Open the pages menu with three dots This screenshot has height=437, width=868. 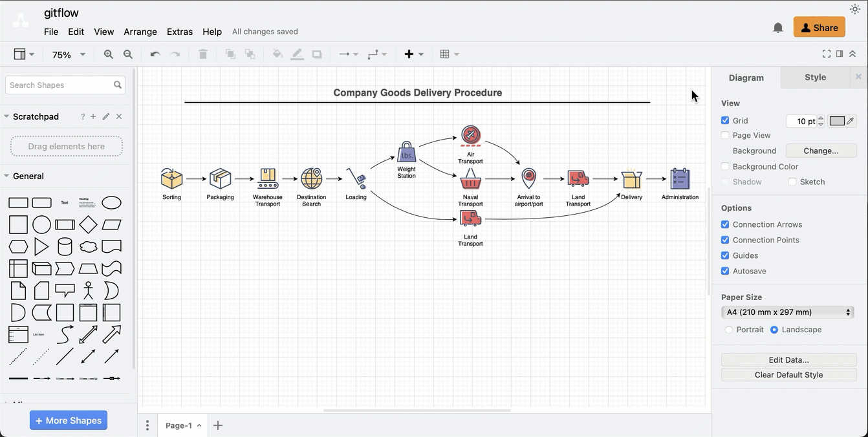[147, 425]
